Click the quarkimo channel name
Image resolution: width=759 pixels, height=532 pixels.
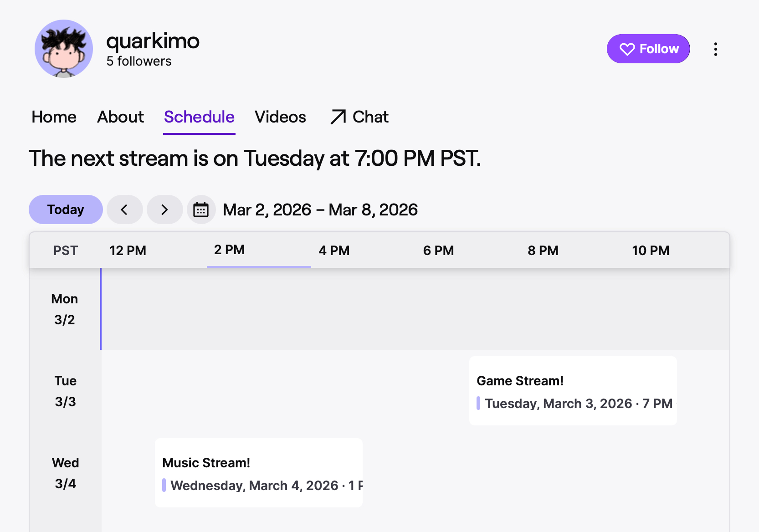click(x=153, y=41)
